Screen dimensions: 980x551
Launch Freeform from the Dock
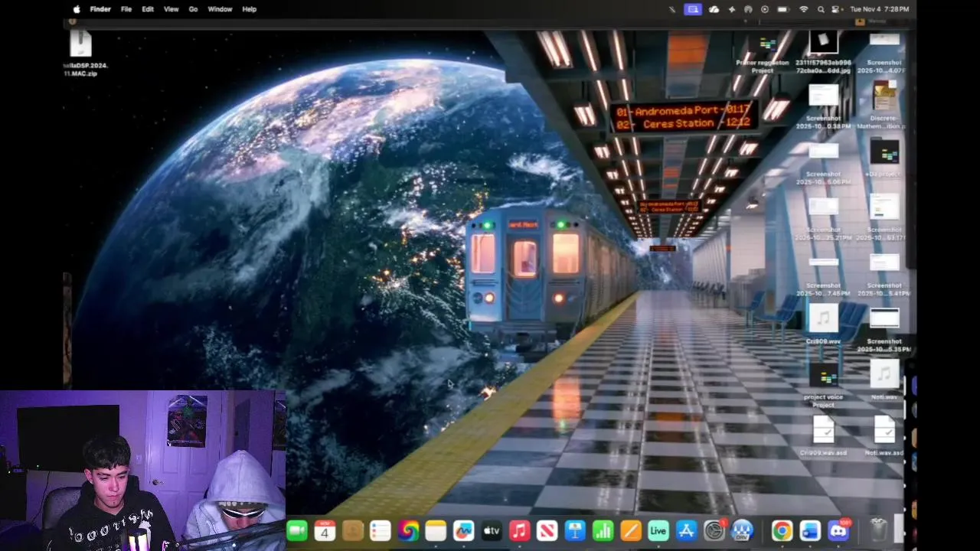463,530
